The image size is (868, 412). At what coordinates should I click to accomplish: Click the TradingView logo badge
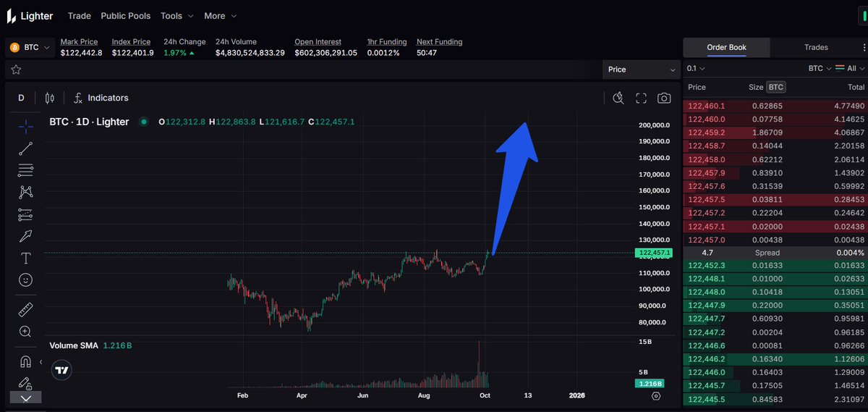62,370
